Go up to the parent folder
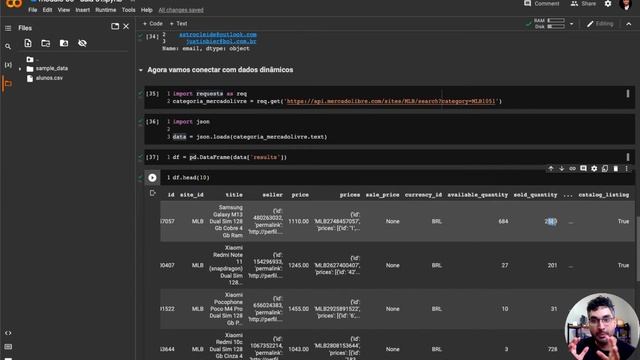This screenshot has height=360, width=640. [31, 60]
